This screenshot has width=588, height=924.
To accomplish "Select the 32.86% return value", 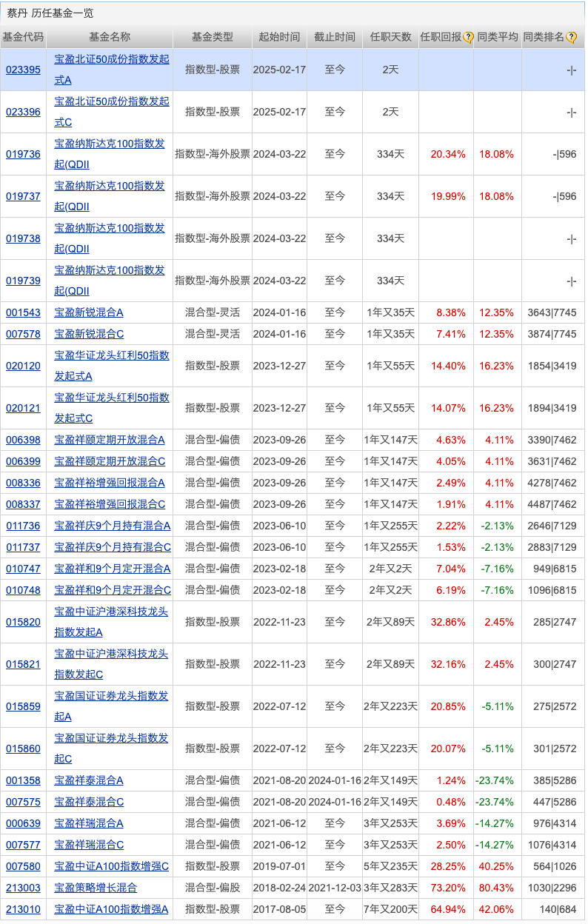I will [x=448, y=622].
